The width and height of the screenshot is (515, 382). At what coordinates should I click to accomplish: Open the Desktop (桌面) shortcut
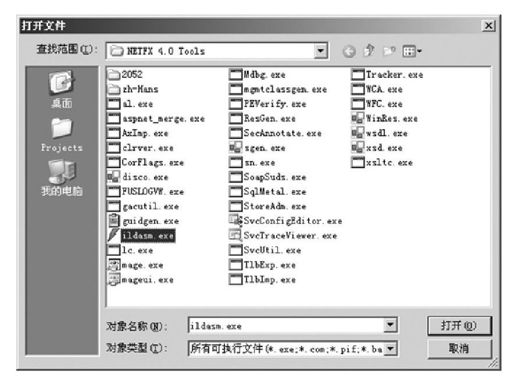tap(61, 89)
